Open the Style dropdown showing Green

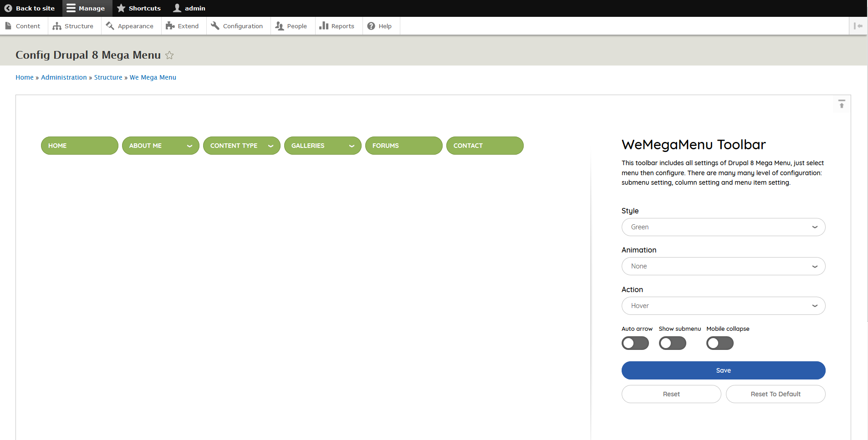pyautogui.click(x=723, y=227)
